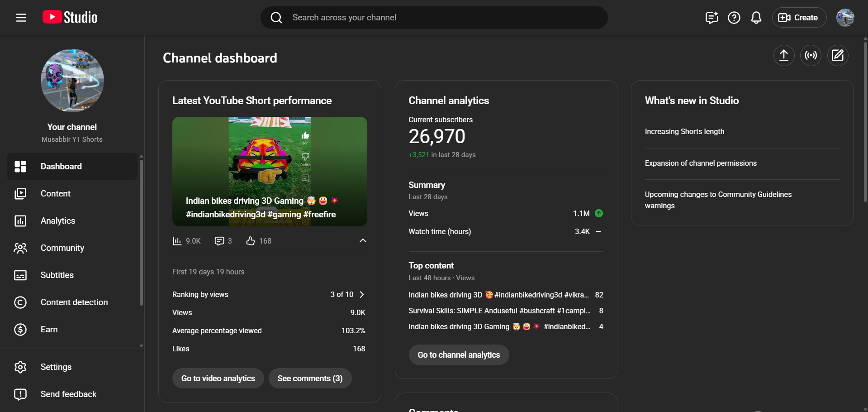Open the notifications bell
Viewport: 868px width, 412px height.
coord(756,18)
